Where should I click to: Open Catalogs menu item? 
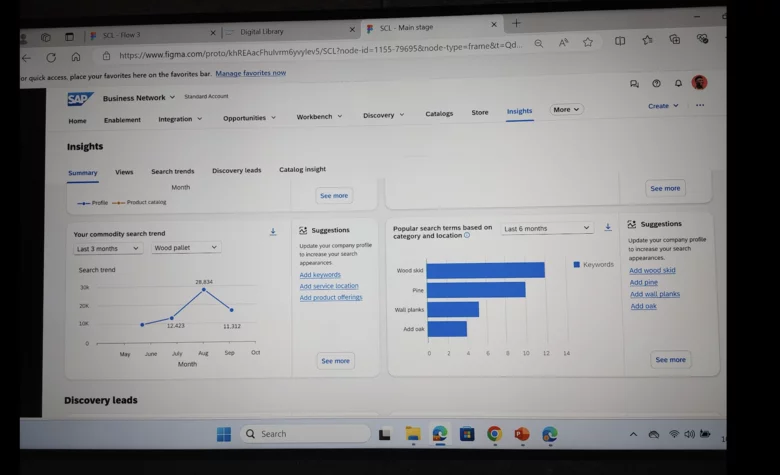pyautogui.click(x=439, y=113)
